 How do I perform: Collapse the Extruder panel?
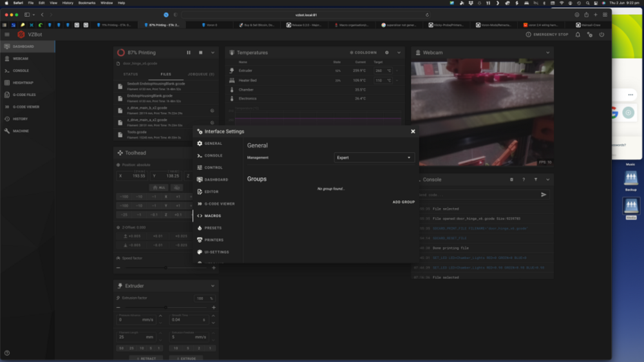[213, 286]
